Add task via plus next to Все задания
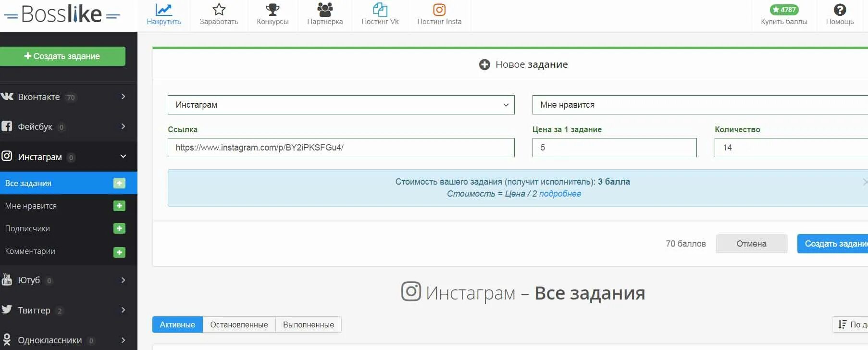 coord(119,183)
